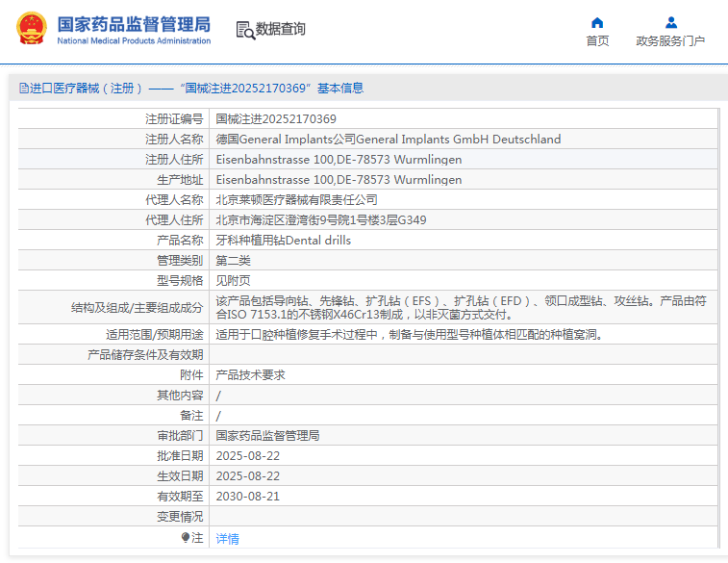Viewport: 728px width, 563px height.
Task: Click the 见附页 model specification value
Action: [233, 281]
